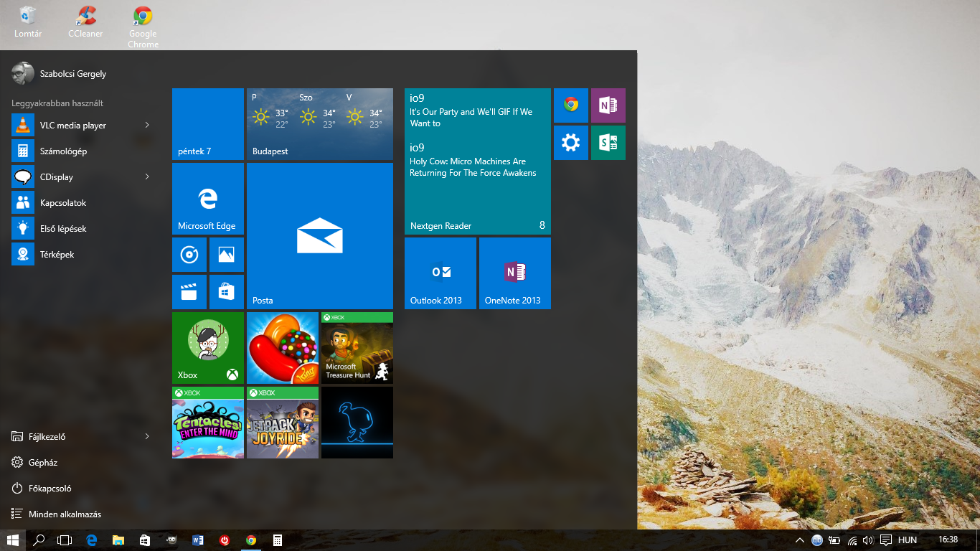Image resolution: width=980 pixels, height=551 pixels.
Task: Switch to Chrome on the taskbar
Action: click(251, 540)
